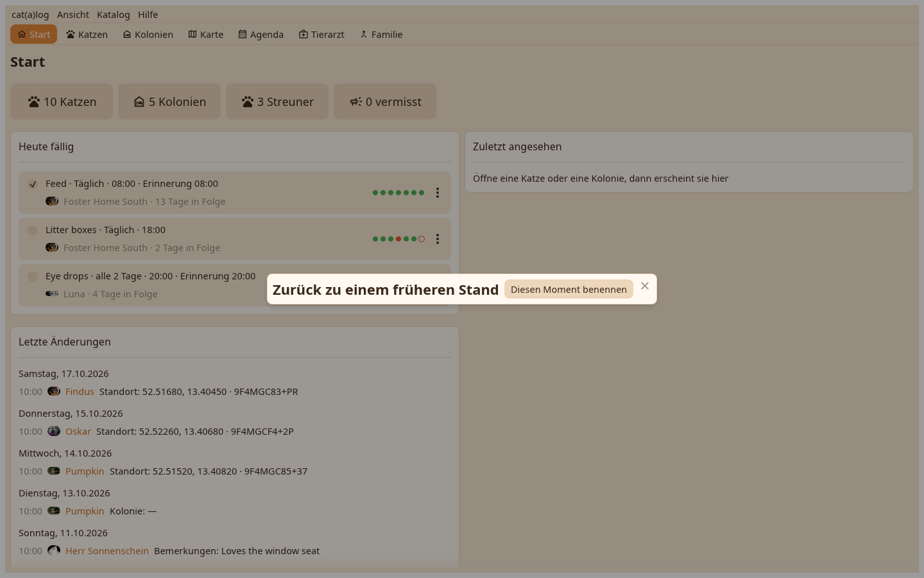Click the paw icon in Katzen tab
Viewport: 924px width, 578px height.
pos(71,34)
